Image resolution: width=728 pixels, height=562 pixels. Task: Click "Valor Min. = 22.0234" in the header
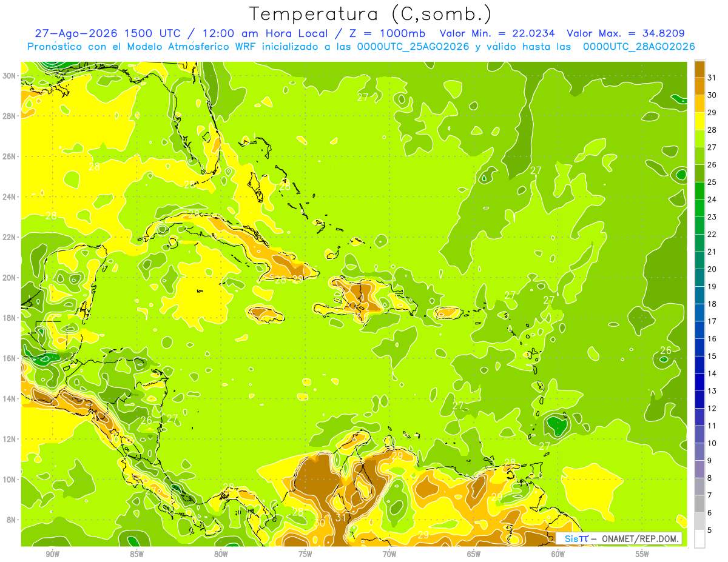499,34
